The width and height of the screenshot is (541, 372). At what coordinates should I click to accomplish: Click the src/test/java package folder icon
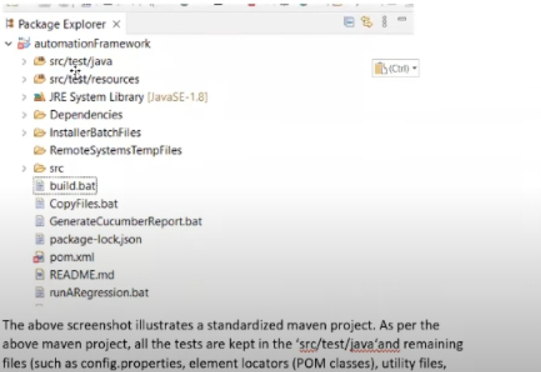(39, 61)
